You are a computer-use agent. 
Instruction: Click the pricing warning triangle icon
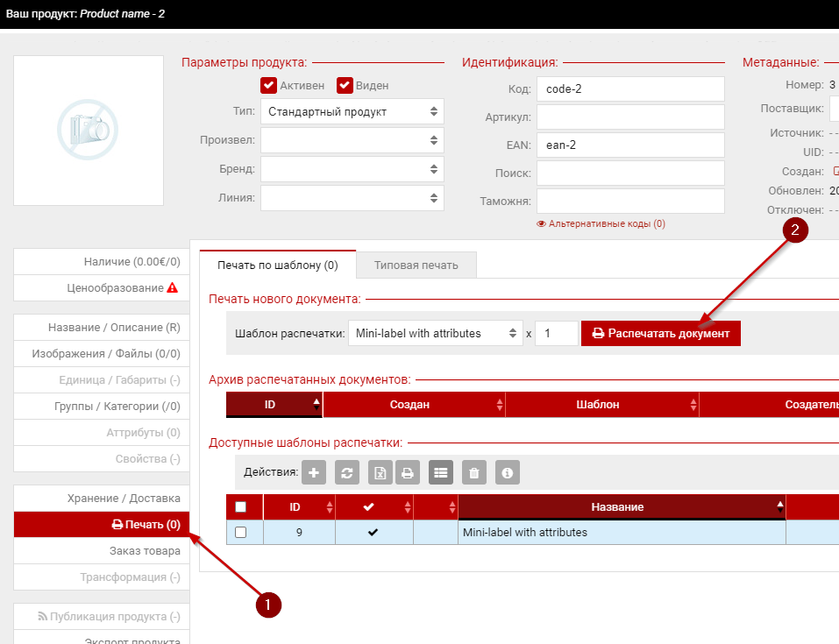pyautogui.click(x=173, y=287)
